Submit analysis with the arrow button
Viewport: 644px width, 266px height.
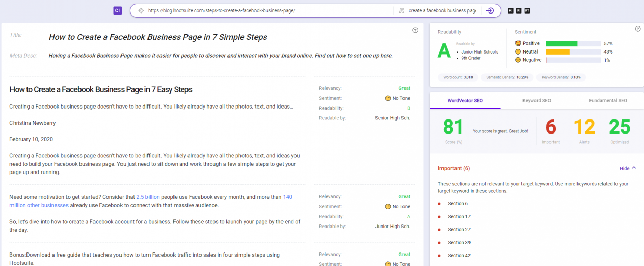coord(490,10)
